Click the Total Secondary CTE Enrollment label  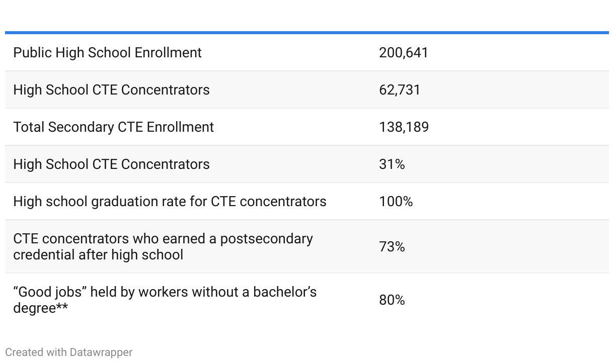[x=113, y=127]
